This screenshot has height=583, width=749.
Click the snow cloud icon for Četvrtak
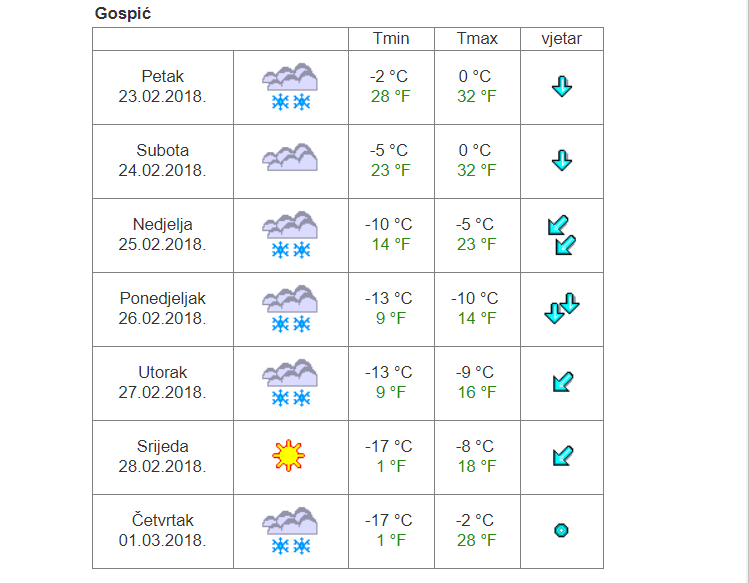290,531
